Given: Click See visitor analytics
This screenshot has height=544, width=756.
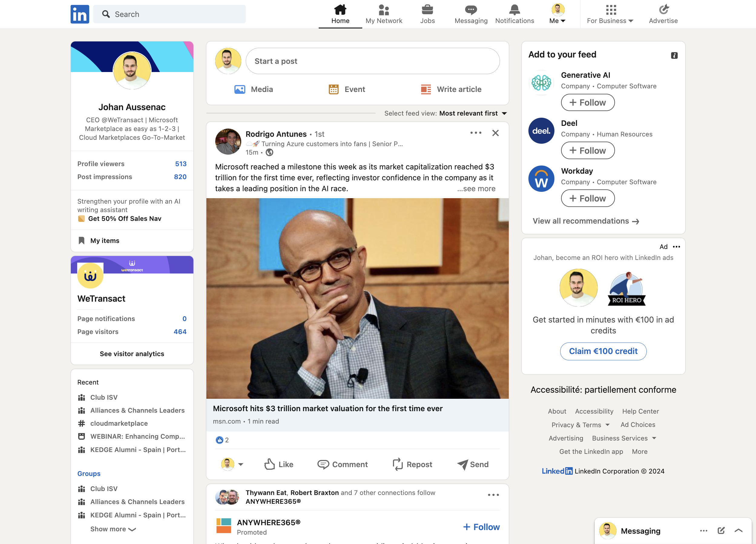Looking at the screenshot, I should click(132, 354).
